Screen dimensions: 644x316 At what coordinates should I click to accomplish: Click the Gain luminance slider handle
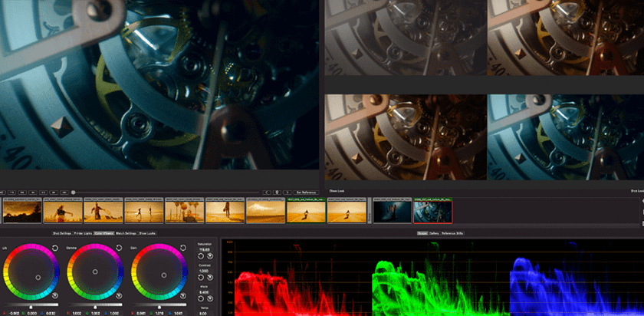159,307
